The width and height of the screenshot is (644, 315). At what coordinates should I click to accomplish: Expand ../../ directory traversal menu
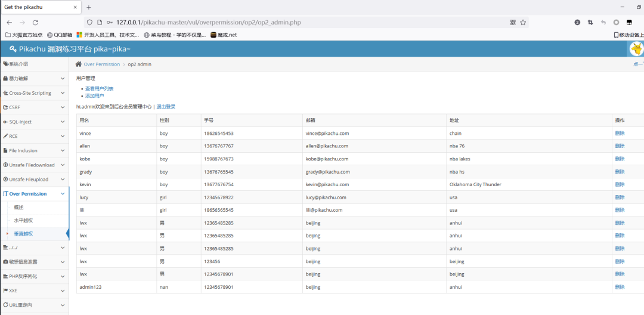pos(35,247)
